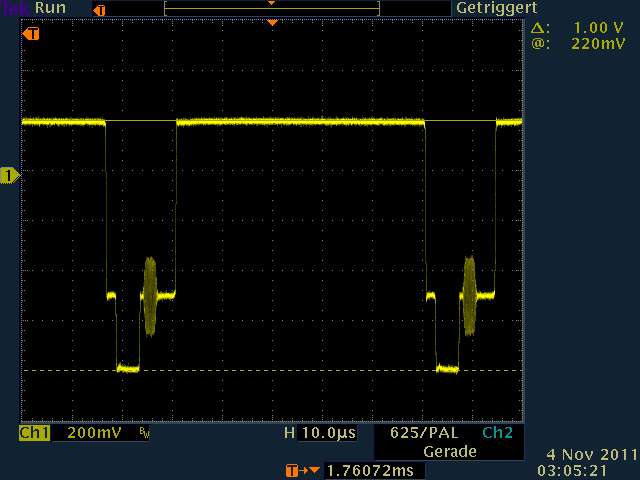The width and height of the screenshot is (640, 480).
Task: Click the trigger position marker in record bar
Action: (x=98, y=9)
